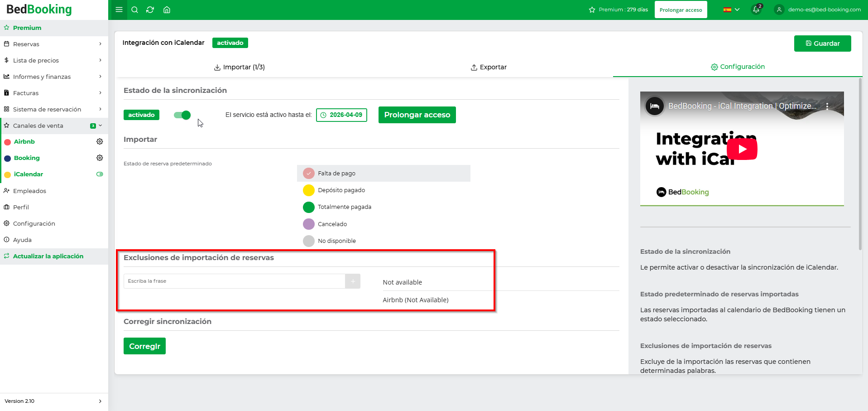Expand the Version 2.10 chevron
This screenshot has height=411, width=868.
point(100,401)
